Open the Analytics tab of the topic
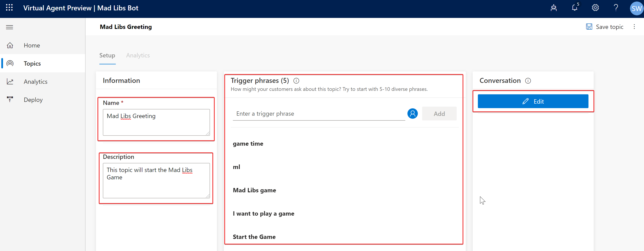644x251 pixels. point(138,55)
